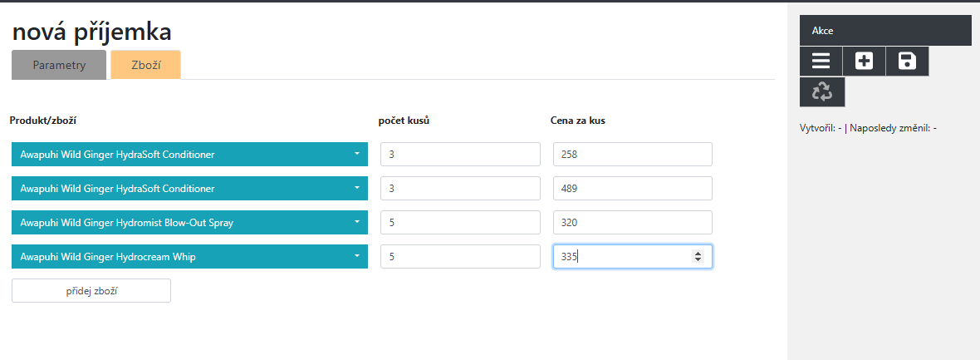
Task: Expand first HydraSoft Conditioner product dropdown
Action: pyautogui.click(x=189, y=154)
